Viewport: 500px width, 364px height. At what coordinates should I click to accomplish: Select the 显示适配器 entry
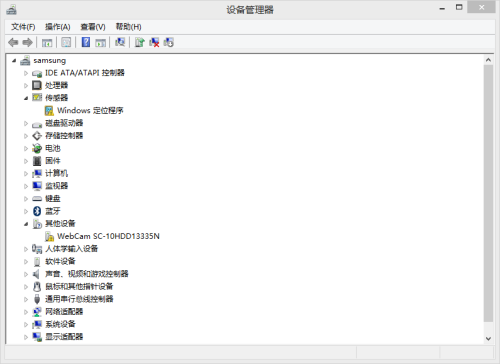click(x=64, y=337)
